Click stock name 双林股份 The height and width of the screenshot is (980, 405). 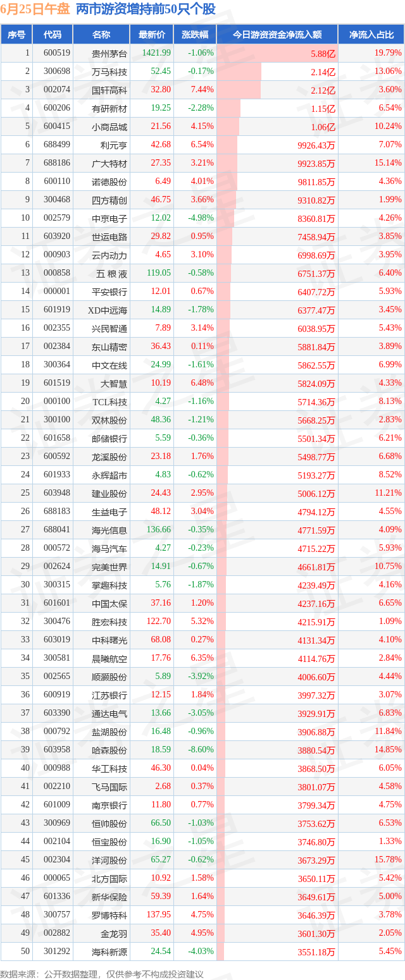pyautogui.click(x=109, y=420)
